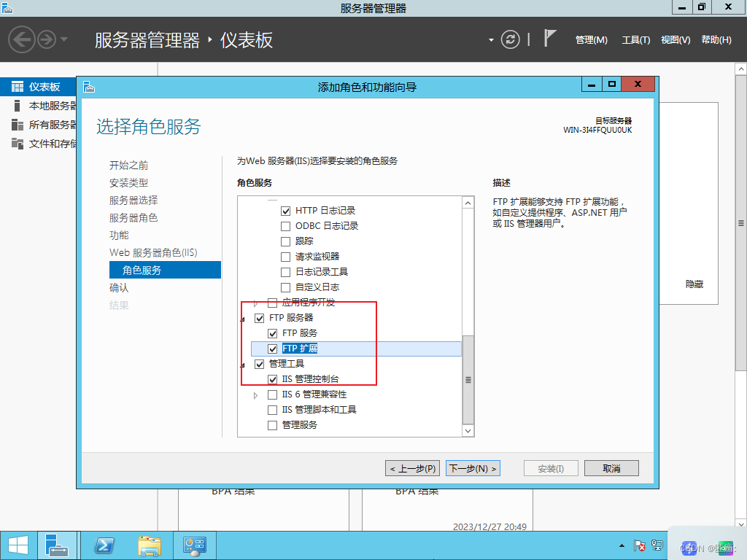Check the 请求监视器 checkbox
This screenshot has height=560, width=747.
pyautogui.click(x=285, y=257)
